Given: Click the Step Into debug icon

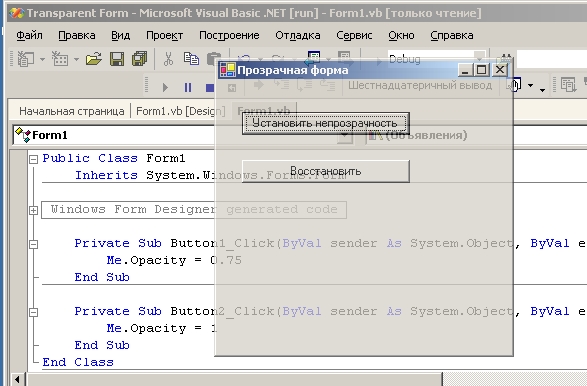Looking at the screenshot, I should (281, 85).
